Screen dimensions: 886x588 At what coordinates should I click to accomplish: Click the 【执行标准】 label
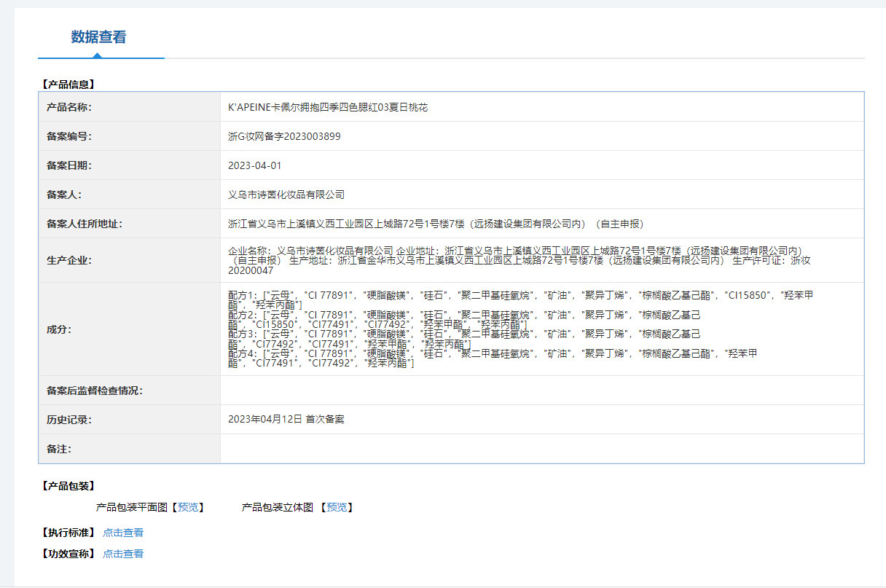tap(68, 533)
